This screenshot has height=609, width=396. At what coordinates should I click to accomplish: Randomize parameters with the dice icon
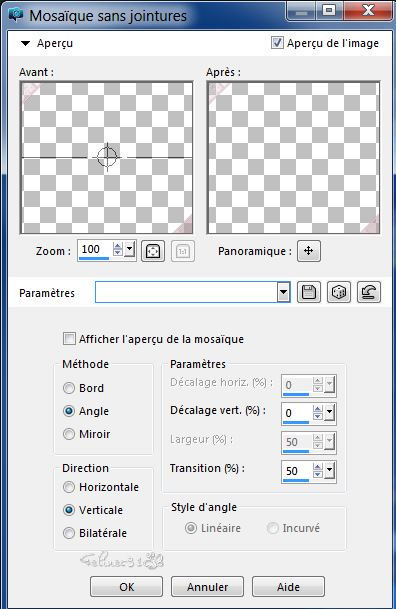point(339,292)
